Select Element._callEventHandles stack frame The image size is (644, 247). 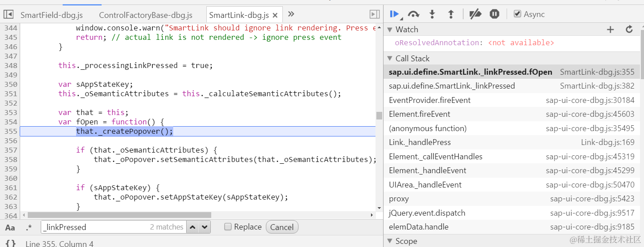pos(512,157)
